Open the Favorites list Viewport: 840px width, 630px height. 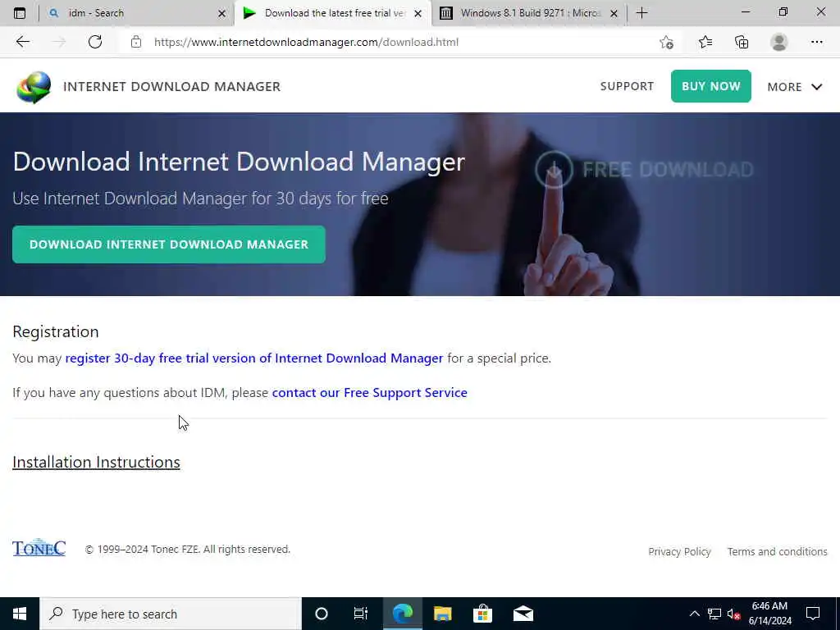pos(705,42)
